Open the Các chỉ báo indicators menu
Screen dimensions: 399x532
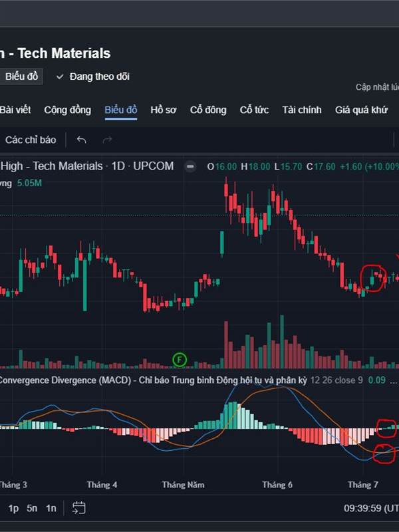pos(31,140)
